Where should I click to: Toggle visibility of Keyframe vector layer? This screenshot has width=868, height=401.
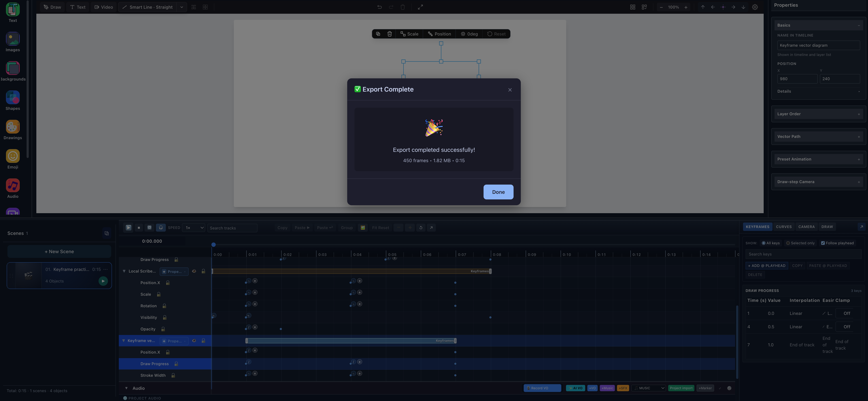194,341
